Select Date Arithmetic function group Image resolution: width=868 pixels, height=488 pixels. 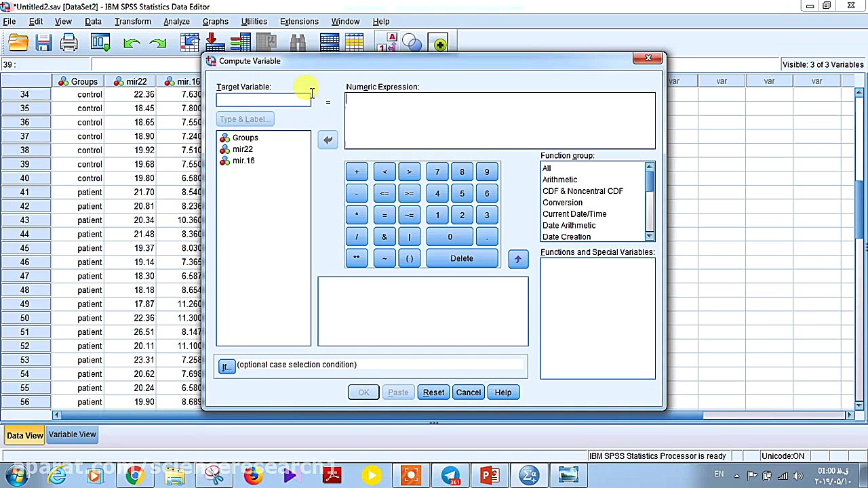pos(569,226)
